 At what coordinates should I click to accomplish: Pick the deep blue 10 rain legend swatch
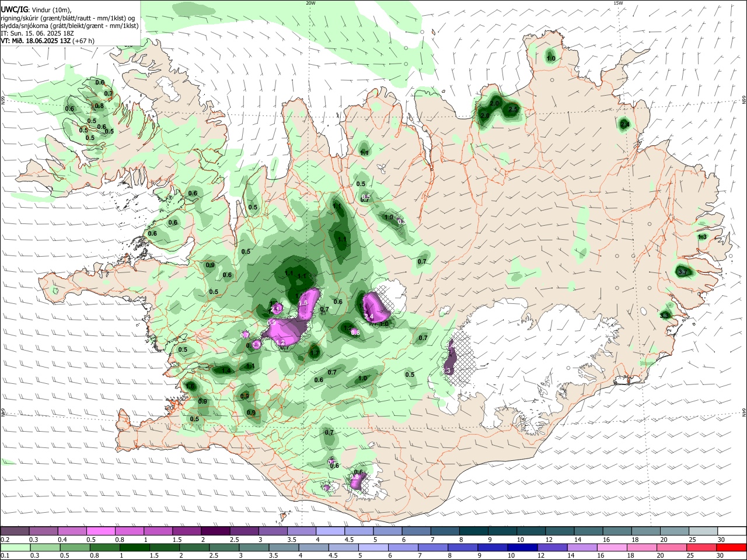point(521,547)
